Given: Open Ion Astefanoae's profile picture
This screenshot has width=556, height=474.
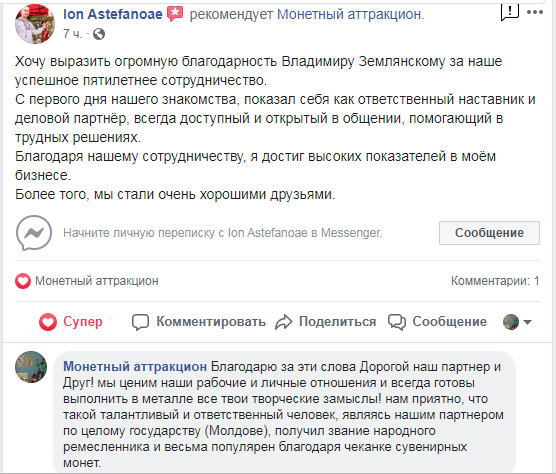Looking at the screenshot, I should pyautogui.click(x=35, y=24).
